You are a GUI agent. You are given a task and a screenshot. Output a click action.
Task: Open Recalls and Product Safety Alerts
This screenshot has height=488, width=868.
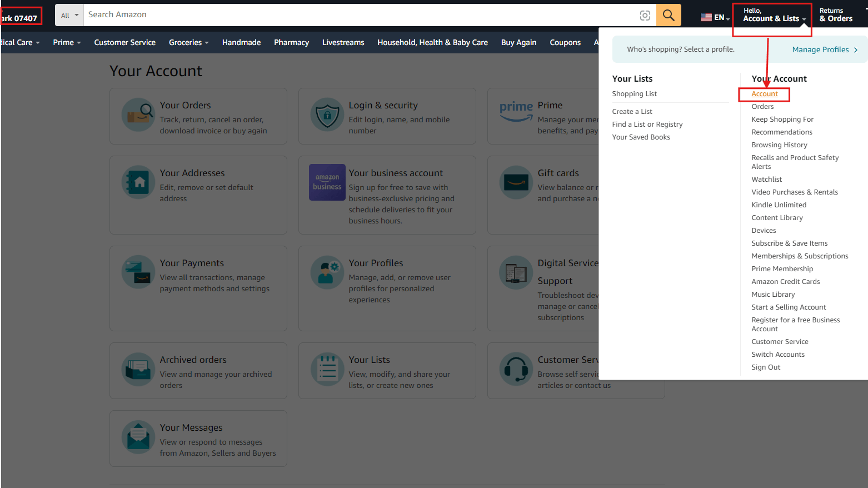click(795, 162)
